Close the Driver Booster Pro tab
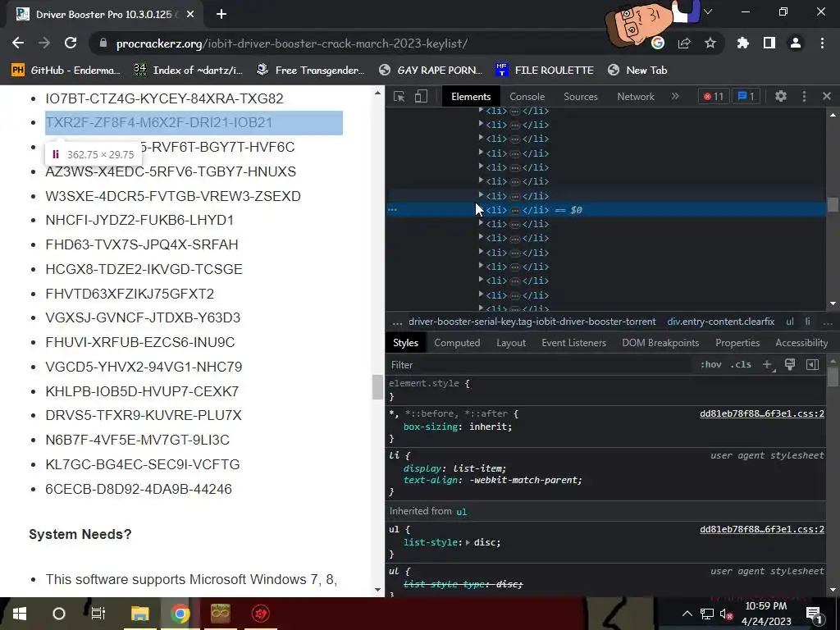 coord(190,15)
